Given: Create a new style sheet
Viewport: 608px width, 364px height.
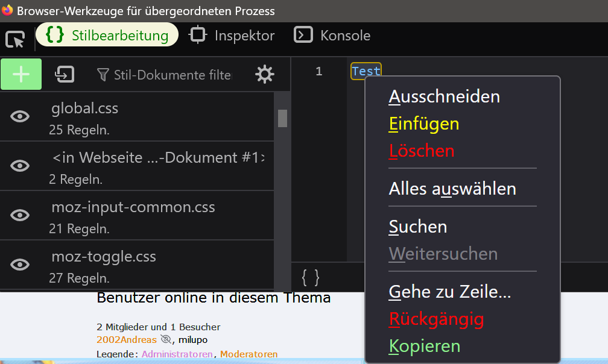Looking at the screenshot, I should pos(21,75).
